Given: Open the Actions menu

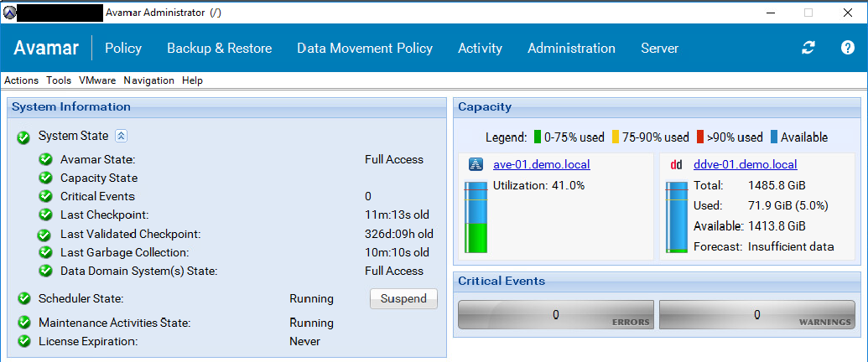Looking at the screenshot, I should 22,80.
